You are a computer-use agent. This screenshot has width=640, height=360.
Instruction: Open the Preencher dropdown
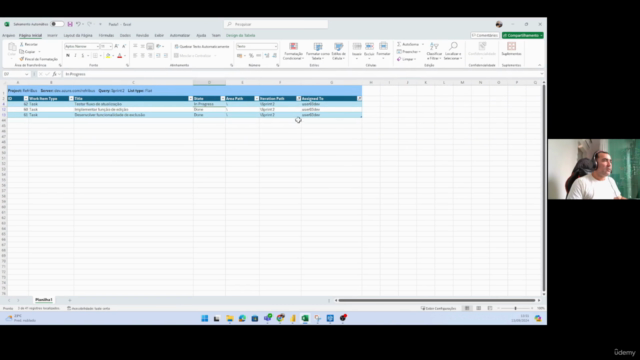pos(408,52)
